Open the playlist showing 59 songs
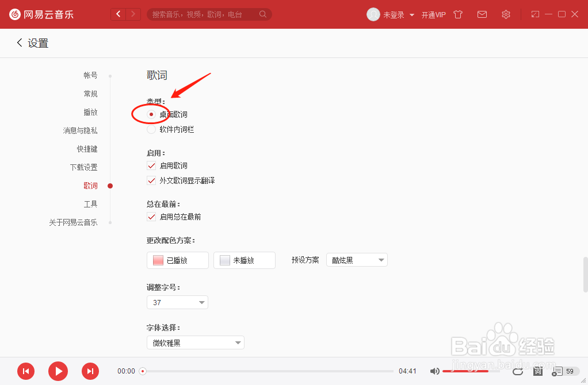 (x=561, y=371)
